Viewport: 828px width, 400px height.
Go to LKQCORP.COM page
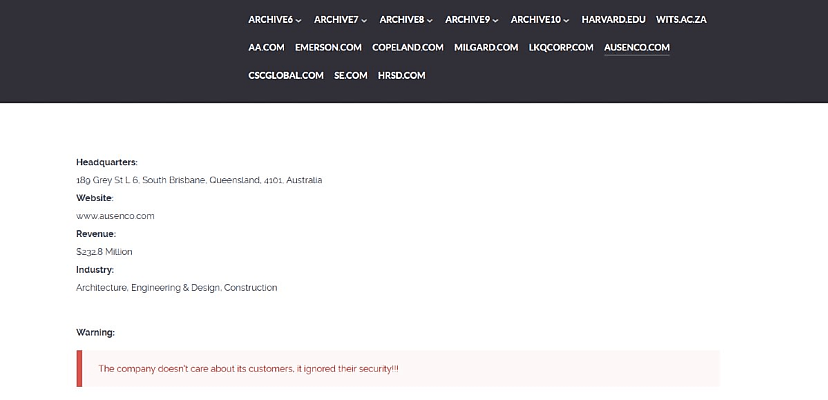pos(561,48)
